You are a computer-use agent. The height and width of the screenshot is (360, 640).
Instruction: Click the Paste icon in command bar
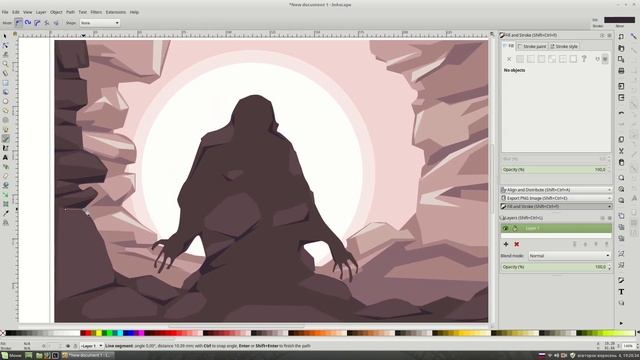click(x=621, y=162)
